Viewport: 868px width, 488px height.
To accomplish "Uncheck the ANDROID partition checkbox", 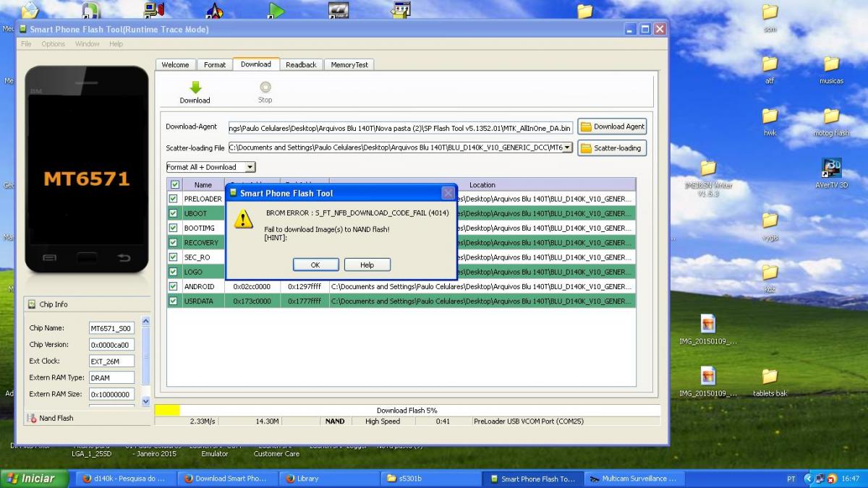I will click(x=174, y=286).
